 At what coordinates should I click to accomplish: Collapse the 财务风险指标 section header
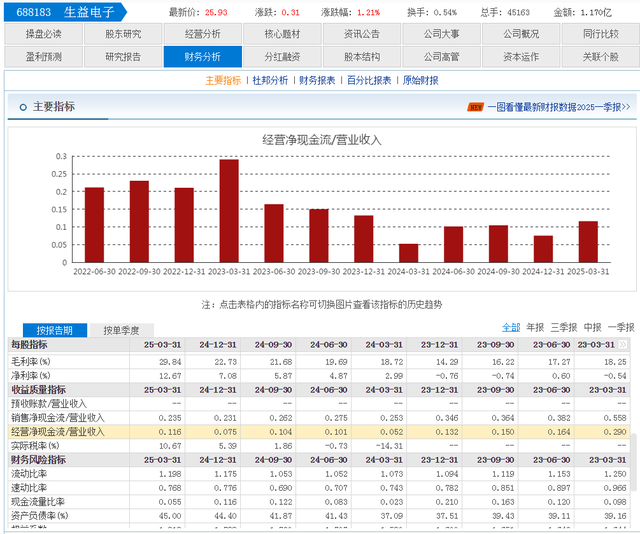click(x=39, y=460)
